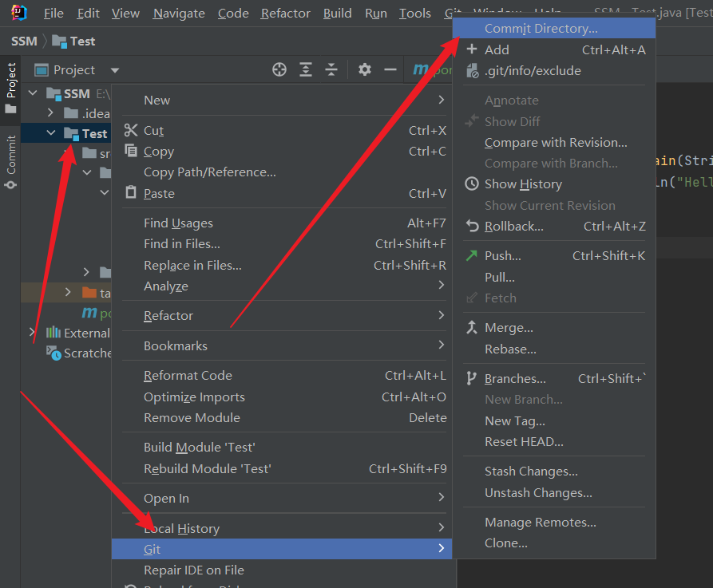Open the Edit menu
This screenshot has height=588, width=713.
point(88,14)
